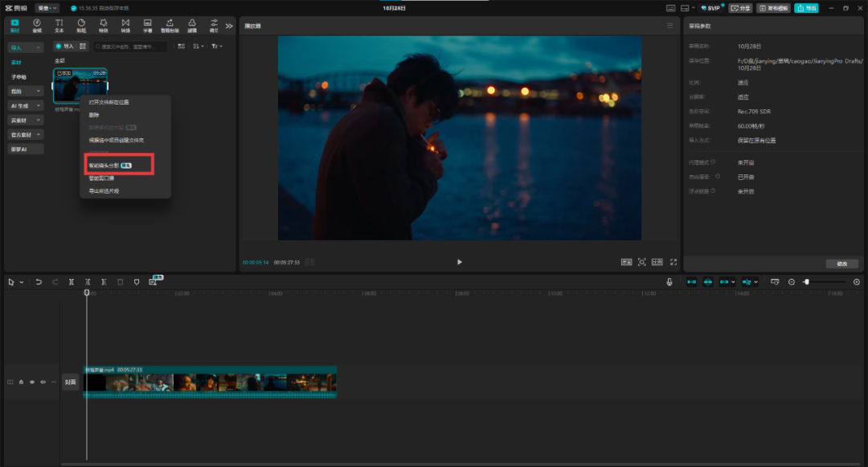This screenshot has height=467, width=868.
Task: Toggle video track visibility eye icon
Action: tap(32, 382)
